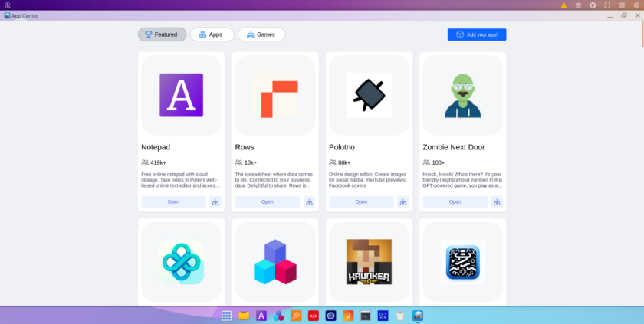Click the Zombie Next Door title

coord(454,147)
